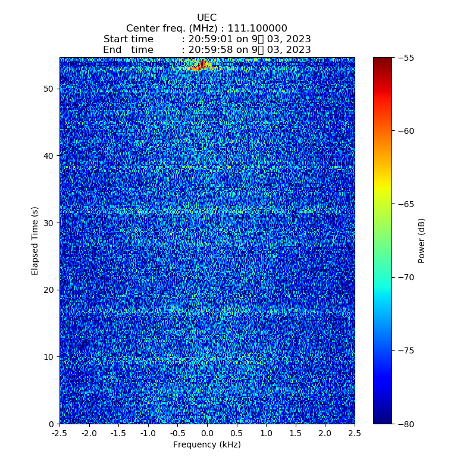The height and width of the screenshot is (476, 476).
Task: Click the rightmost 2.5 frequency tick label
Action: [354, 434]
